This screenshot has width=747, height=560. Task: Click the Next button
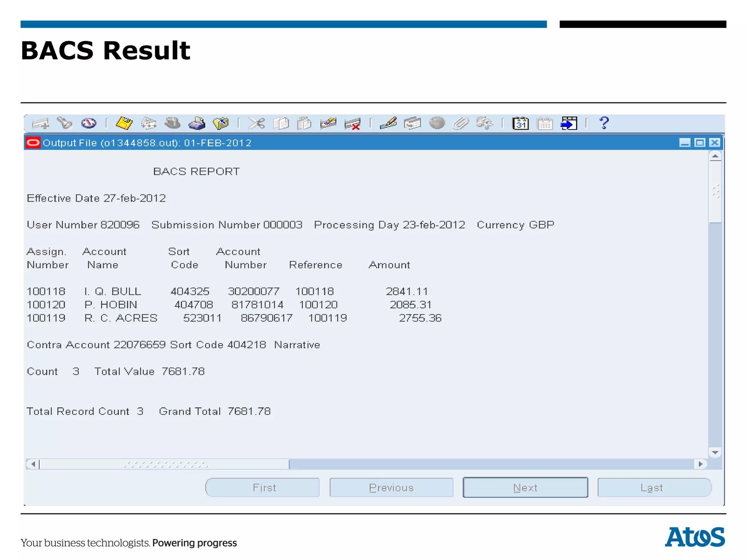(x=525, y=487)
